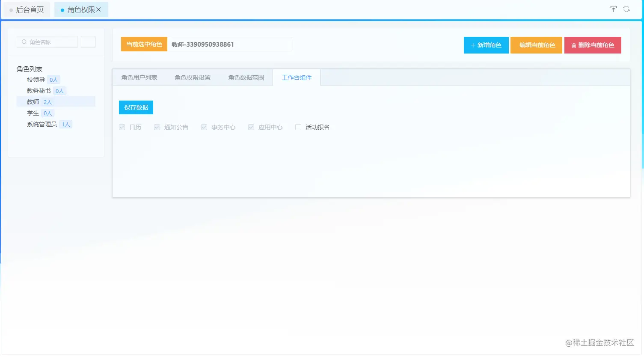
Task: Click the 0人 badge beside 教务秘书
Action: 59,91
